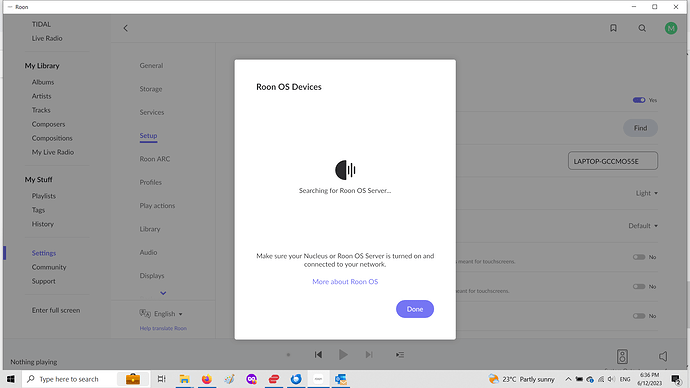Open Play actions settings tab
The image size is (690, 388).
157,205
